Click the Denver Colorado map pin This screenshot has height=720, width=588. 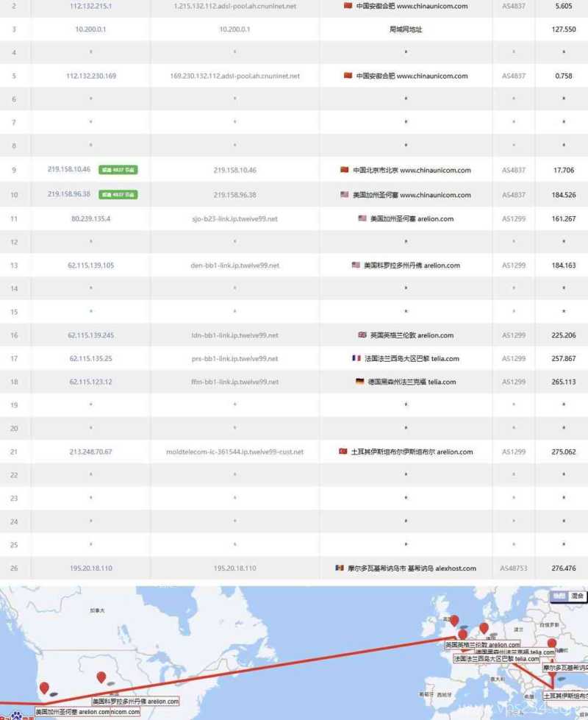101,677
